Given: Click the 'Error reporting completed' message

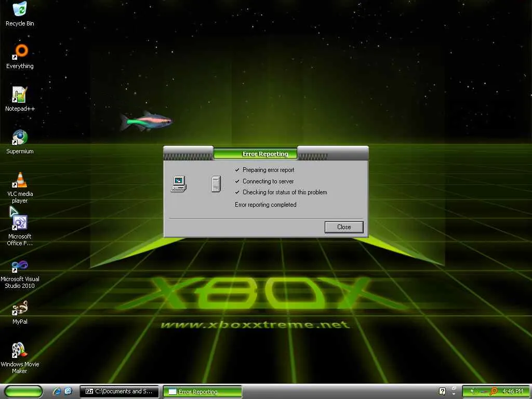Looking at the screenshot, I should tap(265, 205).
